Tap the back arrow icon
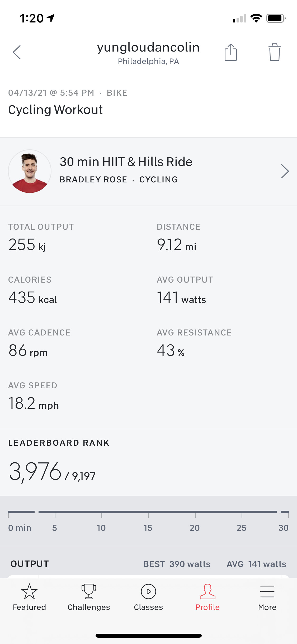The width and height of the screenshot is (297, 644). [x=17, y=52]
